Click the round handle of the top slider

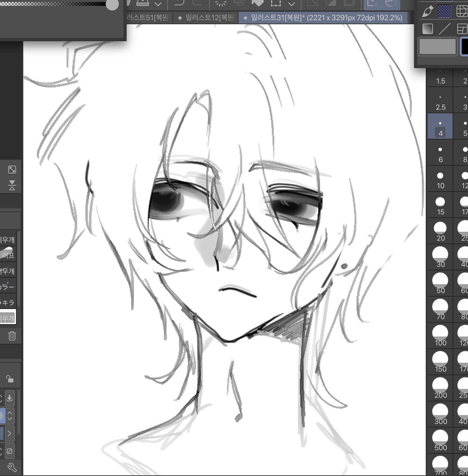(x=113, y=4)
